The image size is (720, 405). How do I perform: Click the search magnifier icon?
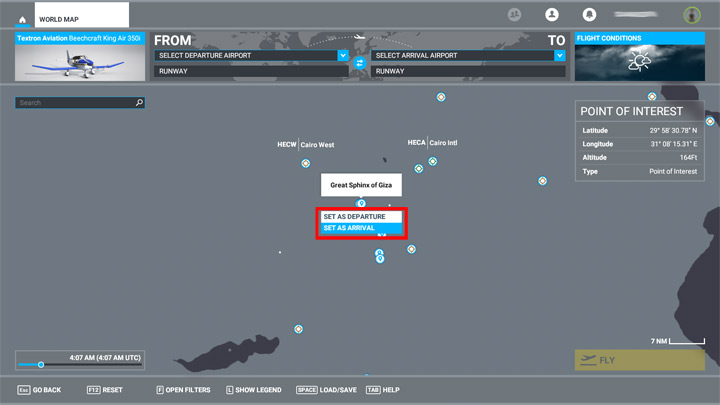(x=139, y=102)
